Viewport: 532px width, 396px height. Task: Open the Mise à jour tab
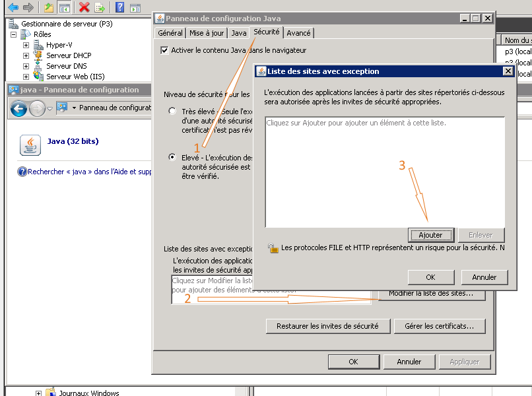pyautogui.click(x=207, y=33)
